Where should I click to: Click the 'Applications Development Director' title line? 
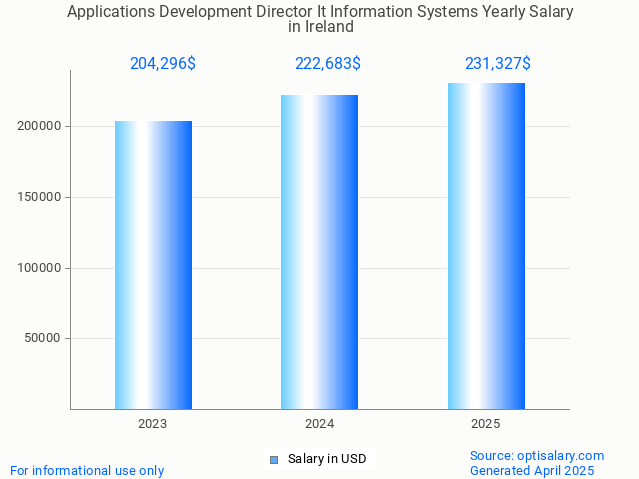320,12
